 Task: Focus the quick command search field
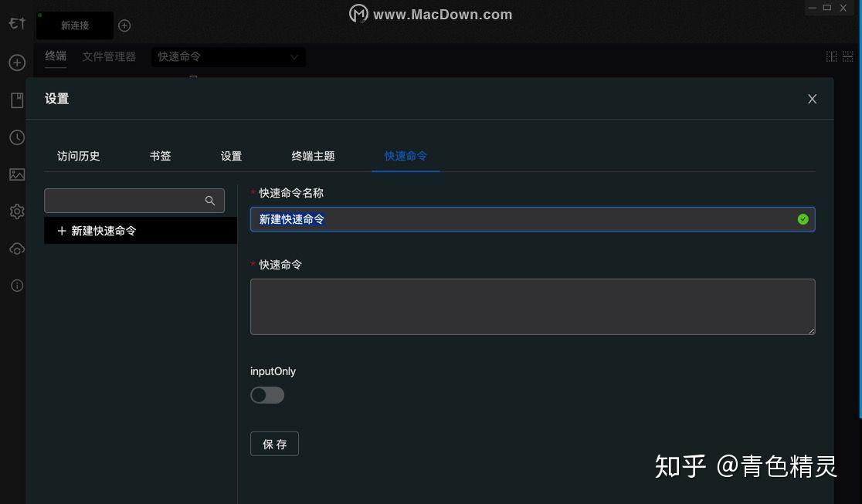tap(134, 201)
